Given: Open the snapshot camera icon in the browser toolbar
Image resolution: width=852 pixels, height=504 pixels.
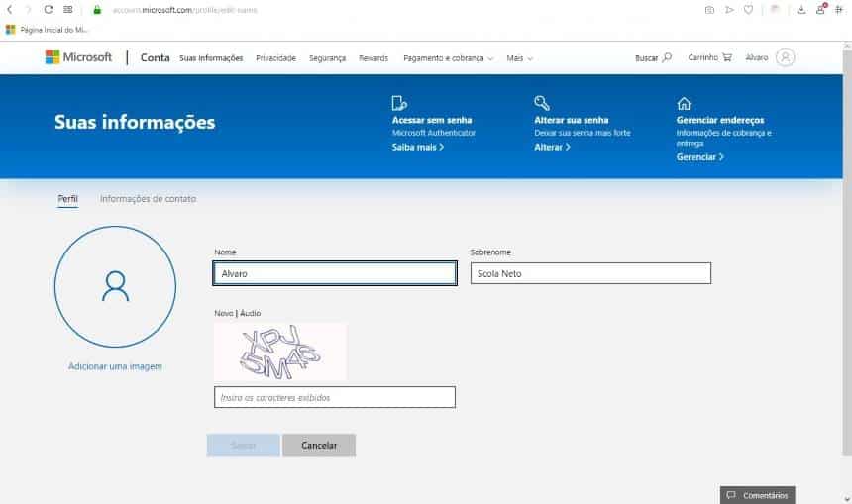Looking at the screenshot, I should tap(709, 10).
